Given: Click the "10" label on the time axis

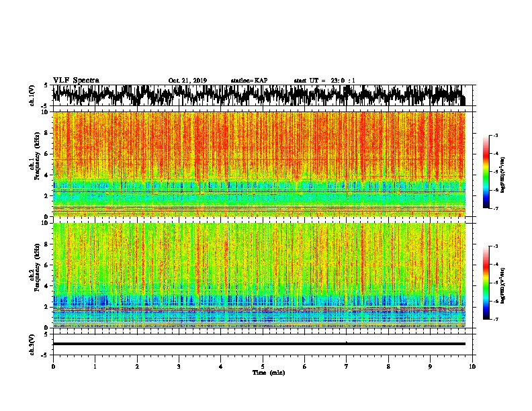Looking at the screenshot, I should click(x=472, y=366).
